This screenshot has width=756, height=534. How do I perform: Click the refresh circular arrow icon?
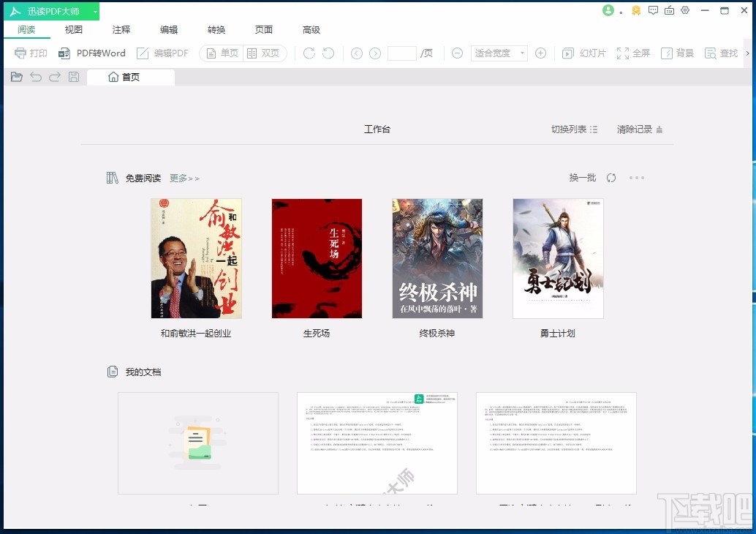pyautogui.click(x=611, y=178)
